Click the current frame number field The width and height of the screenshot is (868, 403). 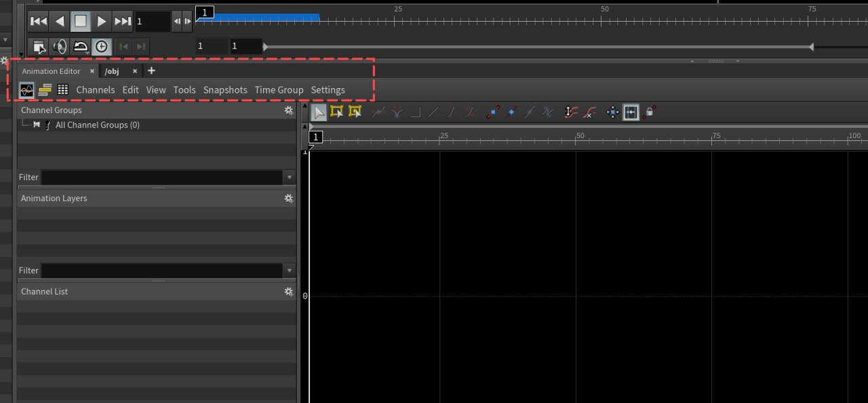click(152, 22)
